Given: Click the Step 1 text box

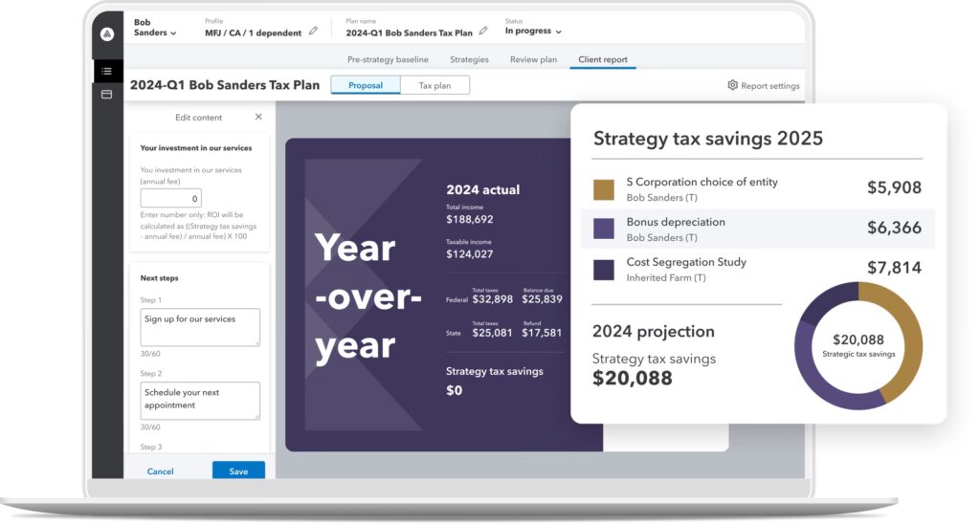Looking at the screenshot, I should 200,327.
